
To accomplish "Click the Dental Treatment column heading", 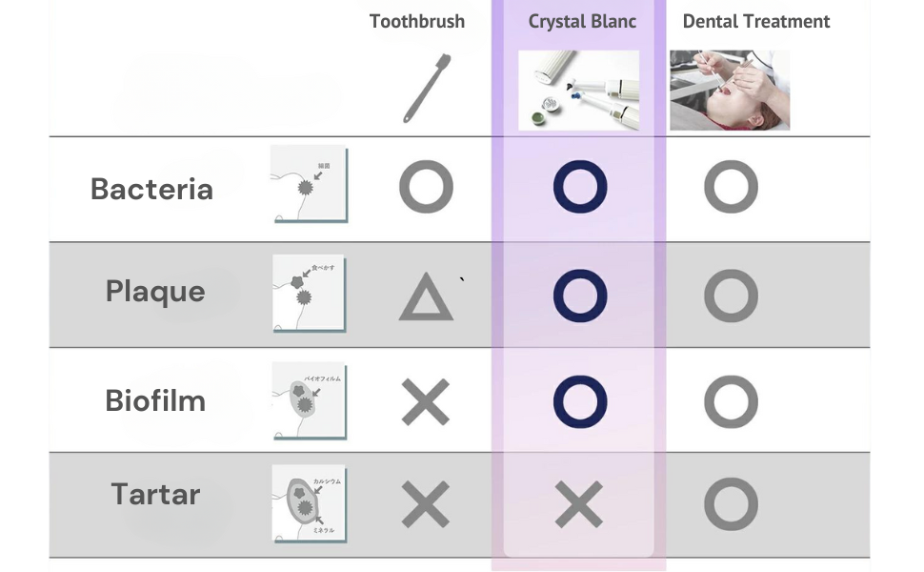I will tap(756, 22).
